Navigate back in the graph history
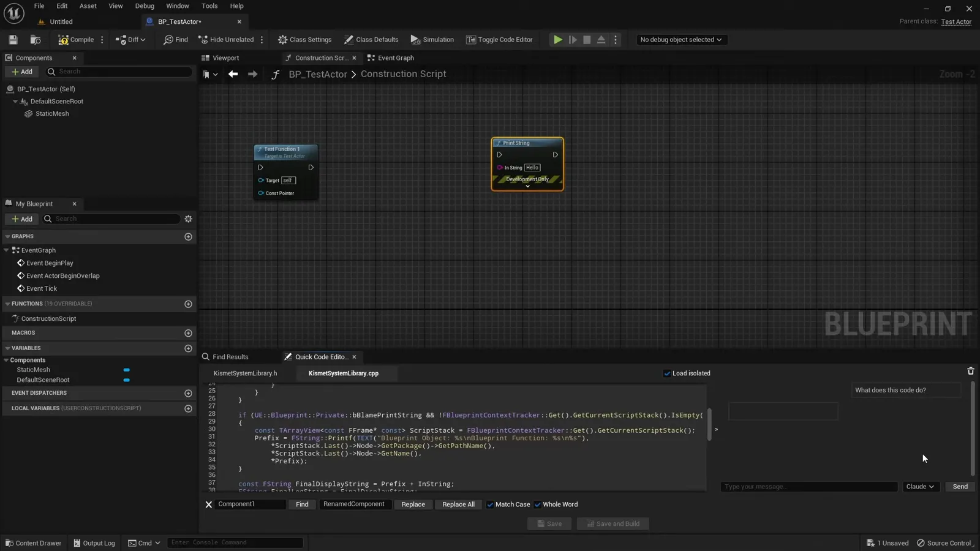Screen dimensions: 980x551 tap(233, 74)
